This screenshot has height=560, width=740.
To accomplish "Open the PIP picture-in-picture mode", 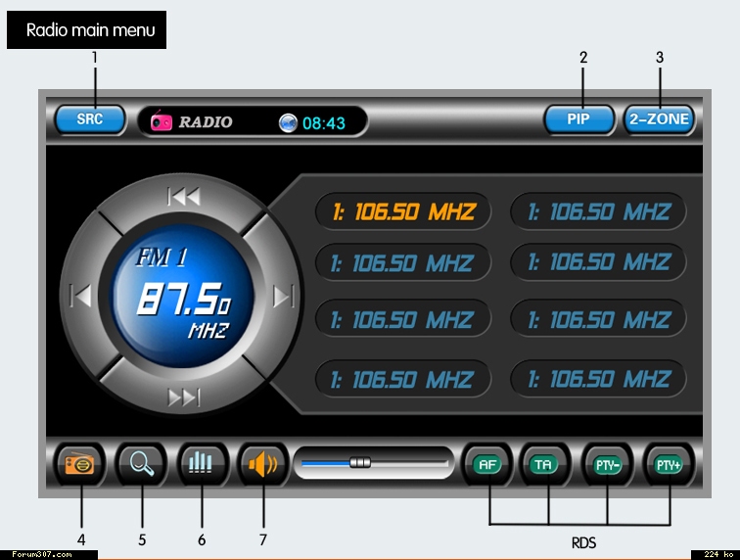I will [579, 119].
